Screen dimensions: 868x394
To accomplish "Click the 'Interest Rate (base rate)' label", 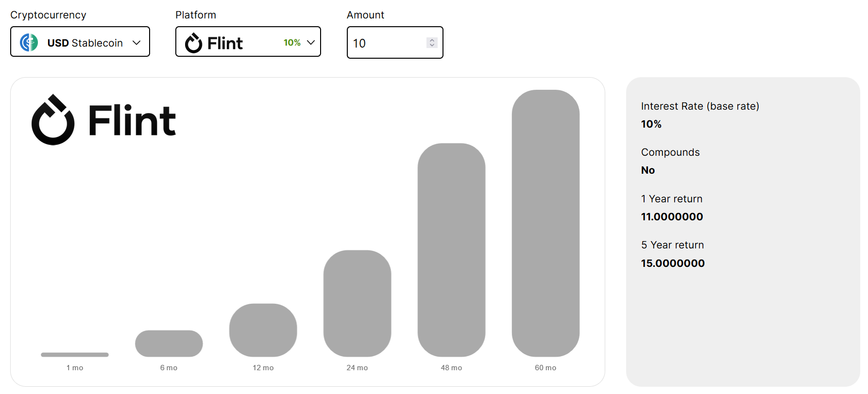I will [700, 106].
